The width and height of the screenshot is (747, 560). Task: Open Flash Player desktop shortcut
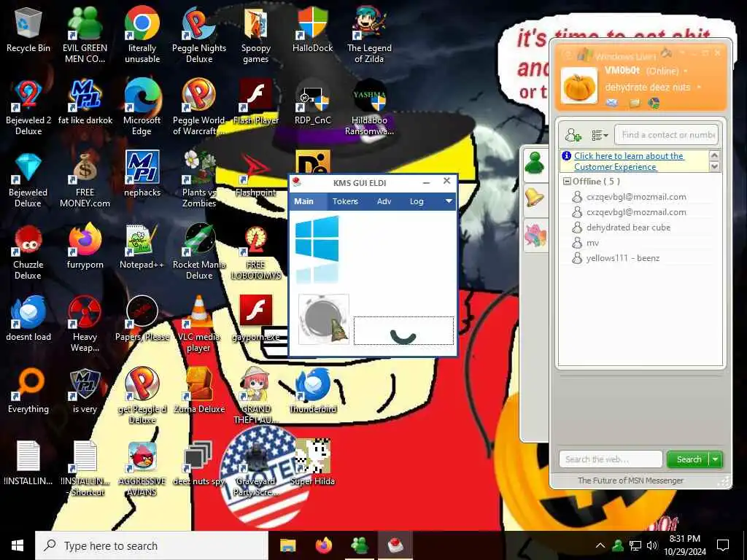click(256, 102)
